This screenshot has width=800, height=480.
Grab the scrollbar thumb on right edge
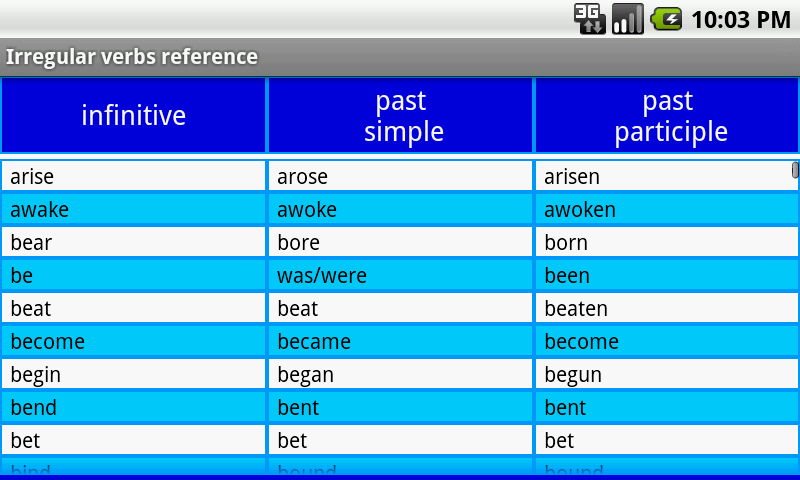coord(795,170)
